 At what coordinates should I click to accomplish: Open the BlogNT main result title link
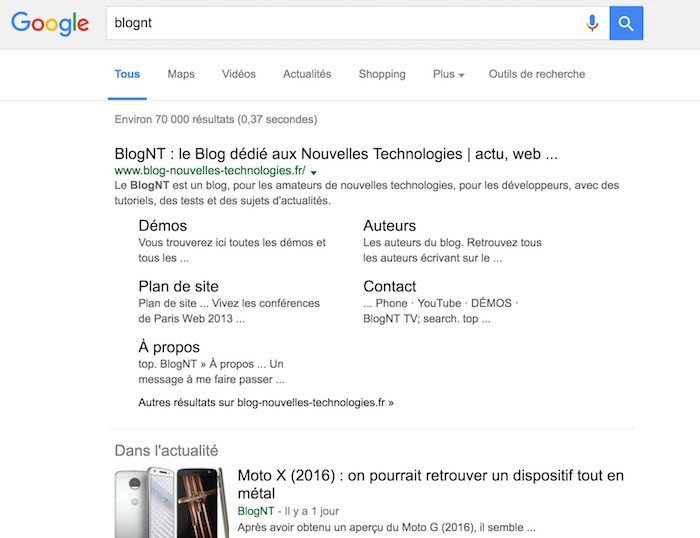click(x=336, y=154)
